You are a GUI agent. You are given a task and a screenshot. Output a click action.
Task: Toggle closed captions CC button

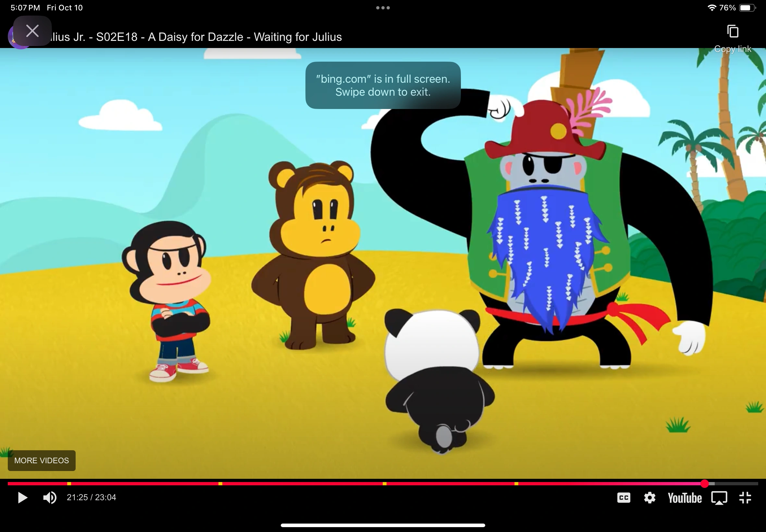click(x=624, y=498)
